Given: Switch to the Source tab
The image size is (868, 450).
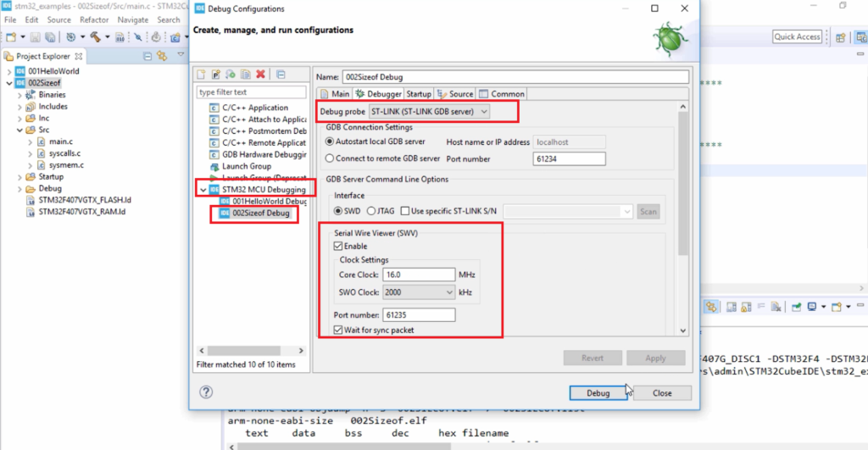Looking at the screenshot, I should point(455,94).
